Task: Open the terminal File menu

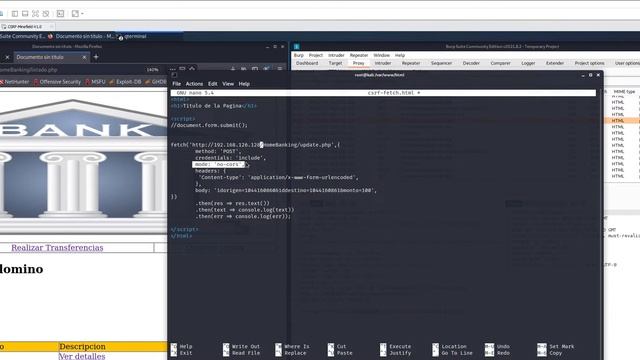Action: pos(176,84)
